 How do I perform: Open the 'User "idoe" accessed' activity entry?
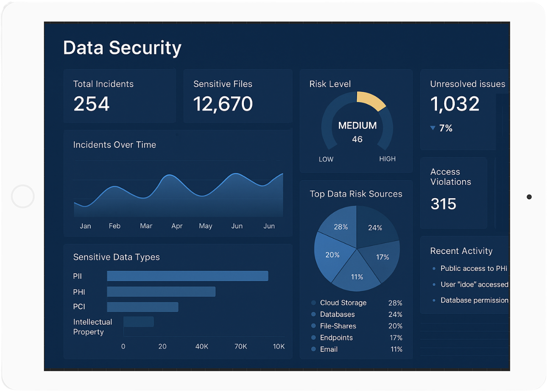(474, 285)
